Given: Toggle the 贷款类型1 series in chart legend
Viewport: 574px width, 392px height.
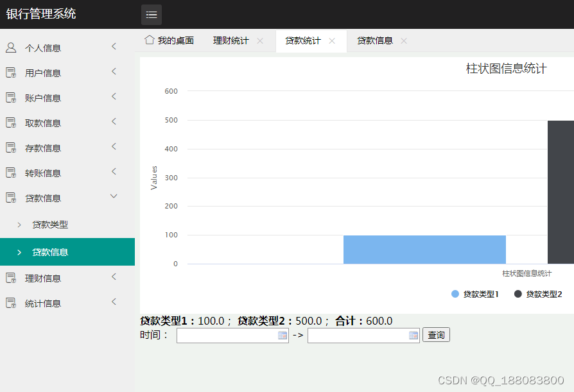Looking at the screenshot, I should click(474, 294).
